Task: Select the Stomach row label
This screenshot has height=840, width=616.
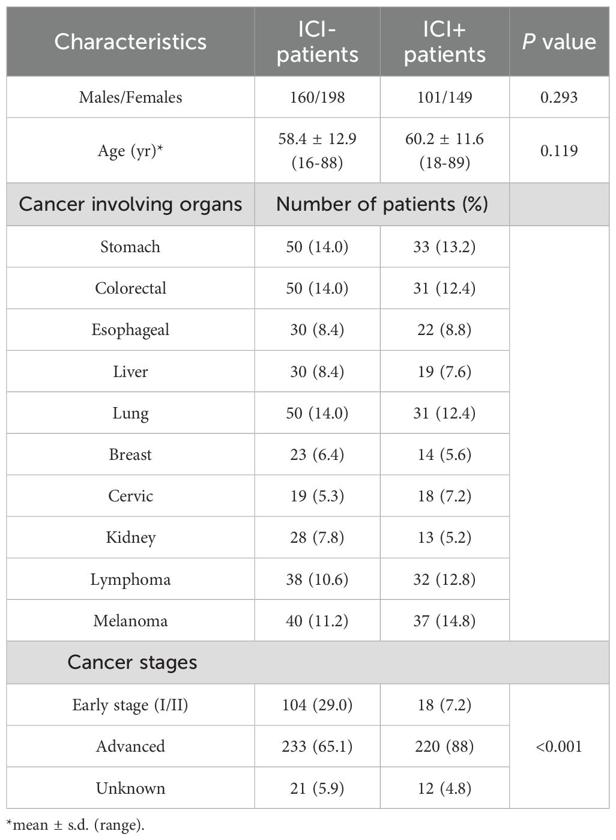Action: [x=130, y=247]
